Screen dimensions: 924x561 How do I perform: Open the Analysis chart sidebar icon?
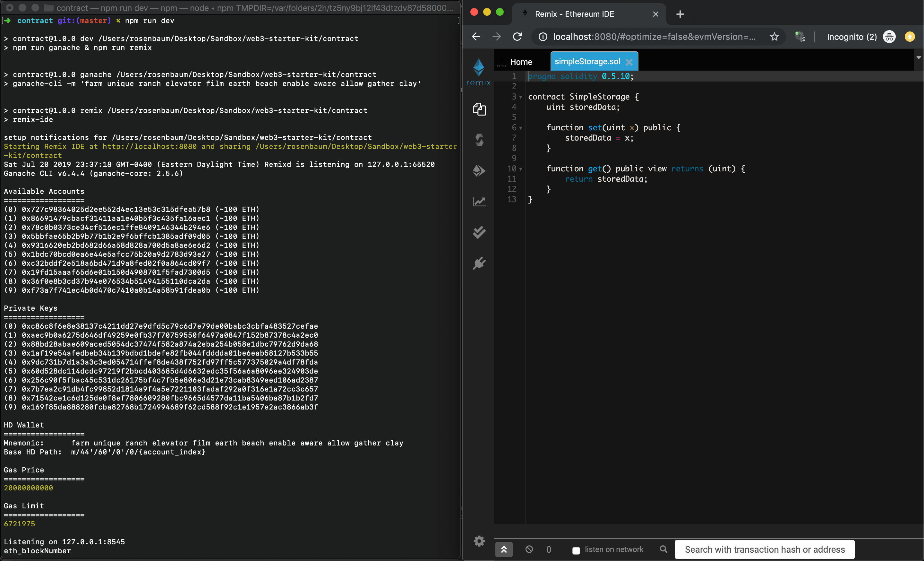pos(479,202)
